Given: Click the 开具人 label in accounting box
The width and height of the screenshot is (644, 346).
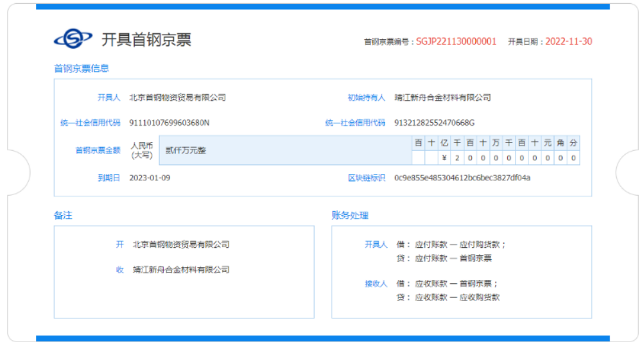Looking at the screenshot, I should point(376,244).
